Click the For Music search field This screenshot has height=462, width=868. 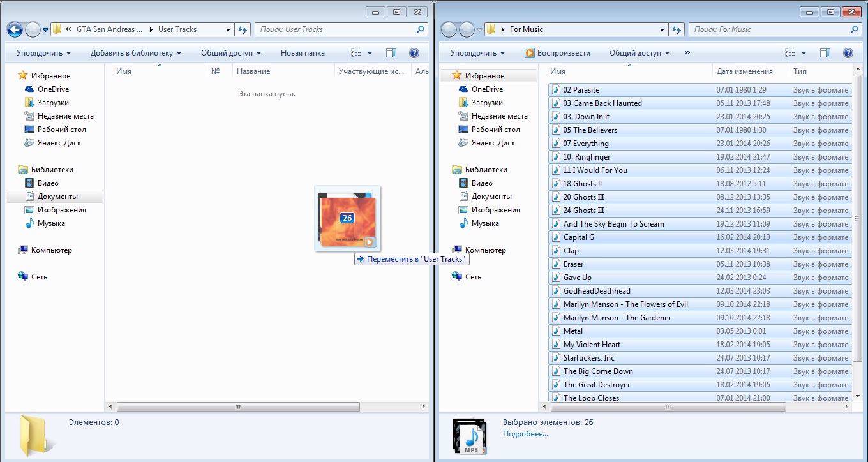(775, 29)
